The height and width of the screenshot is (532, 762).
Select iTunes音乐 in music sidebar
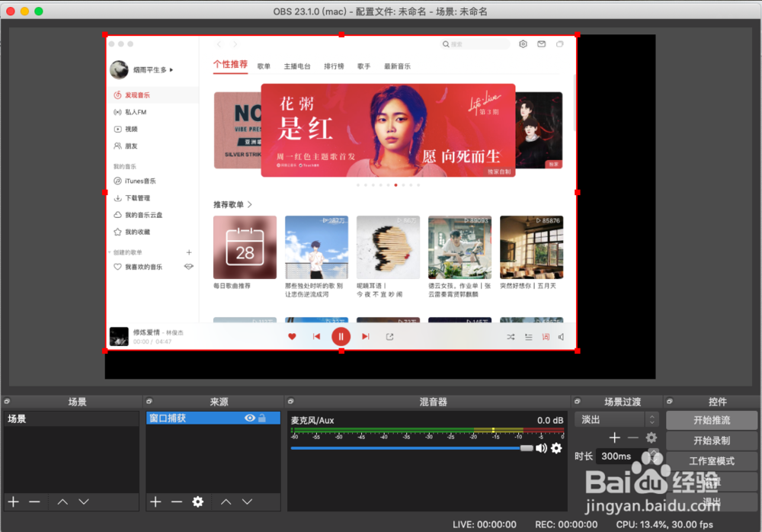click(152, 181)
